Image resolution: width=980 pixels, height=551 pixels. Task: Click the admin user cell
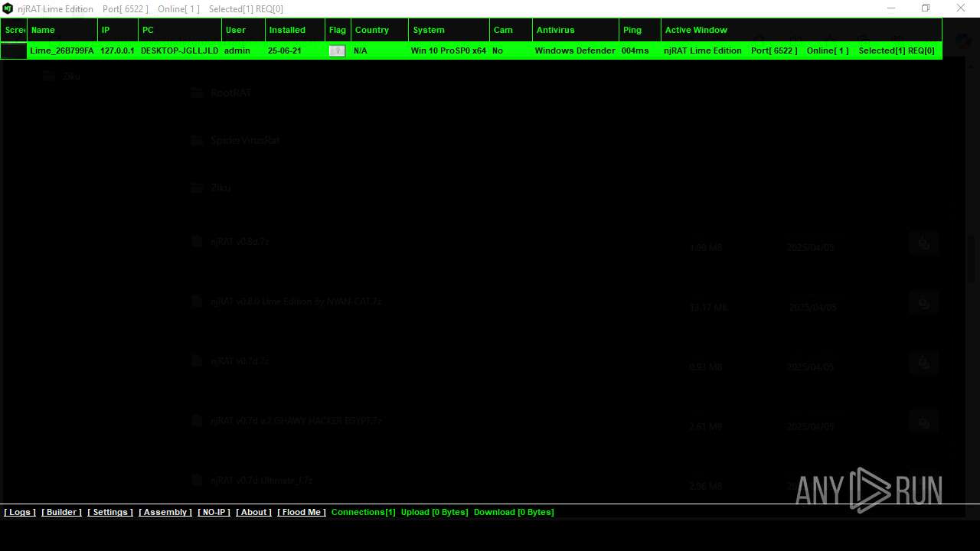237,51
